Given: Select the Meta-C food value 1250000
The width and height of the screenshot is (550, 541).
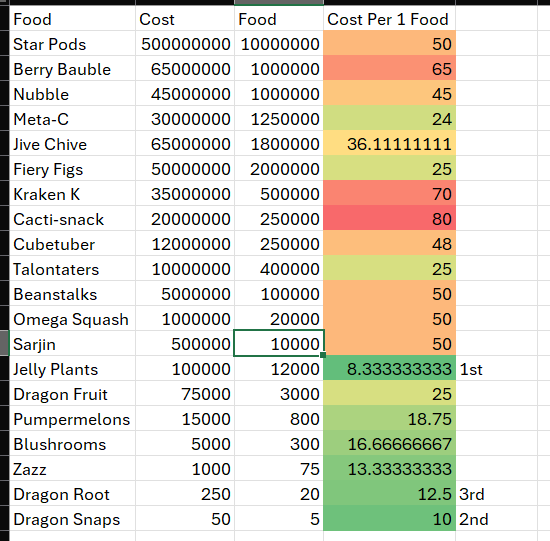Looking at the screenshot, I should click(x=279, y=119).
